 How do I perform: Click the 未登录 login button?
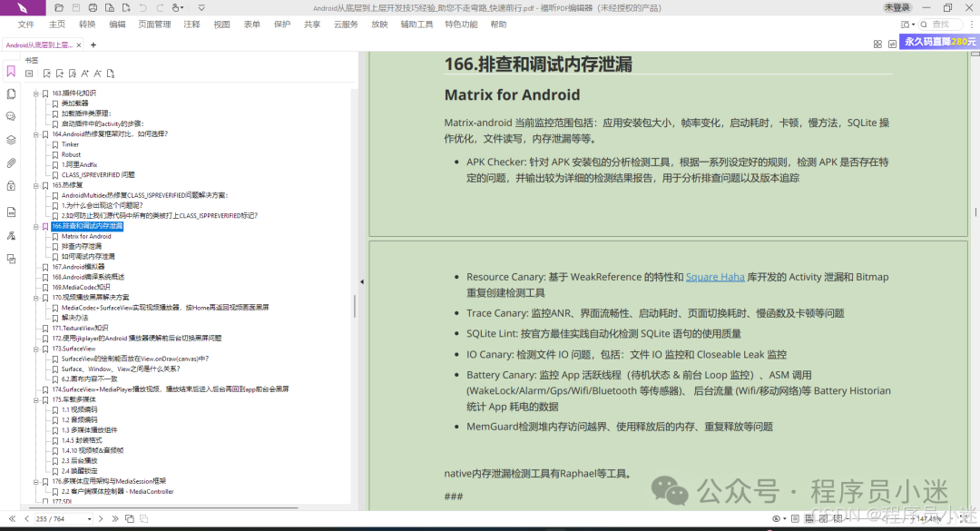click(897, 7)
